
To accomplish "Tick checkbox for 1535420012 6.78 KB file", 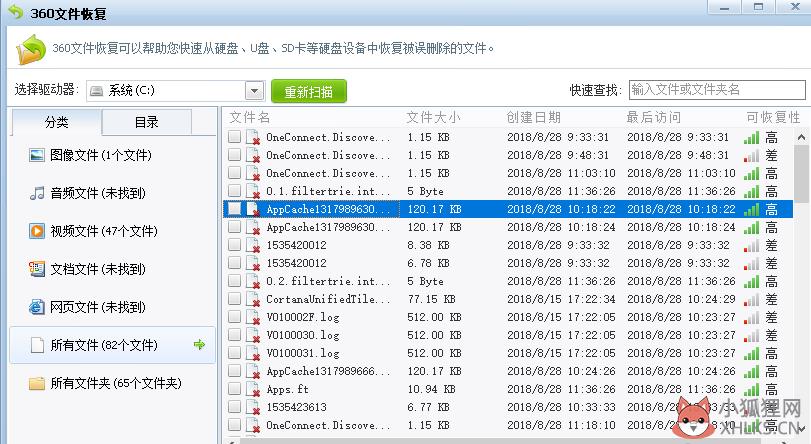I will click(235, 262).
